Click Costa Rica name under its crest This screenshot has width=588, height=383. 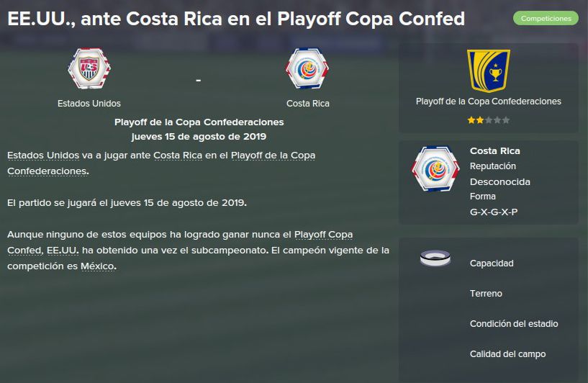(x=308, y=104)
